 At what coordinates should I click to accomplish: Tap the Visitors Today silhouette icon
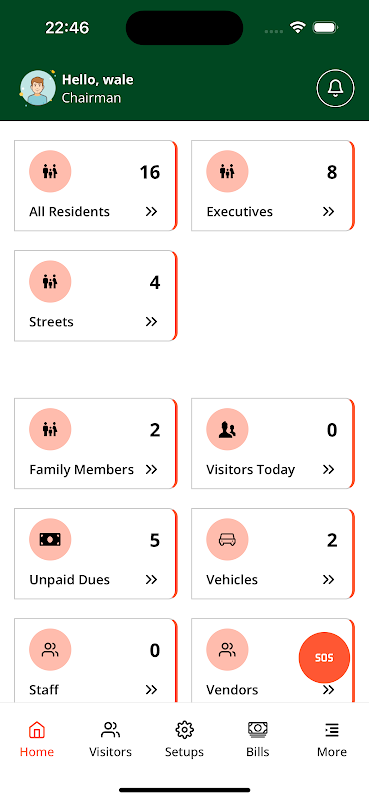pyautogui.click(x=227, y=430)
